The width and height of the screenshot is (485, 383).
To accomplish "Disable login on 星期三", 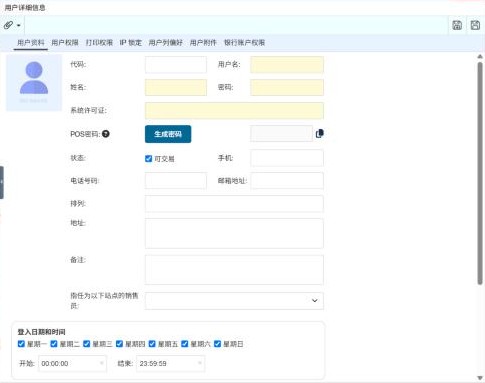I will click(87, 344).
